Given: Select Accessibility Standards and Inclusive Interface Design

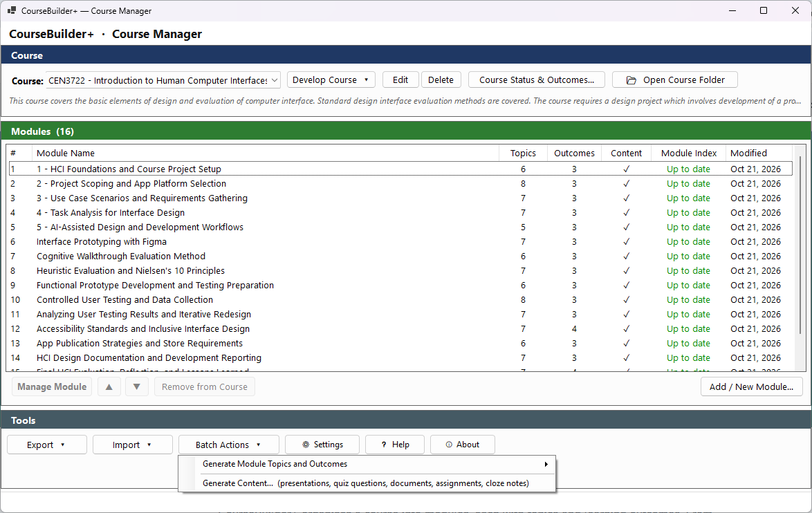Looking at the screenshot, I should [400, 328].
